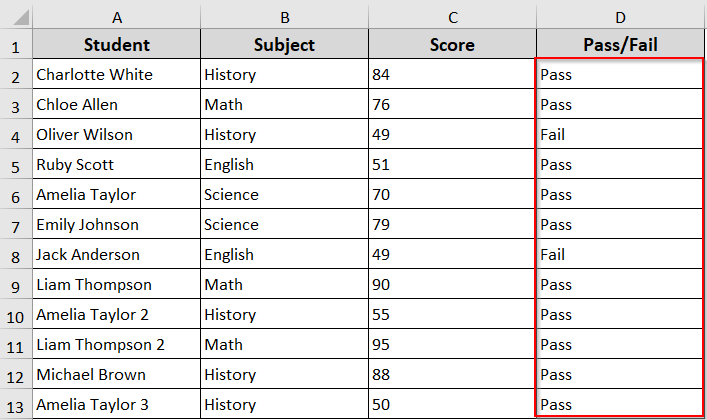Select row 13 header
Image resolution: width=707 pixels, height=420 pixels.
[16, 404]
